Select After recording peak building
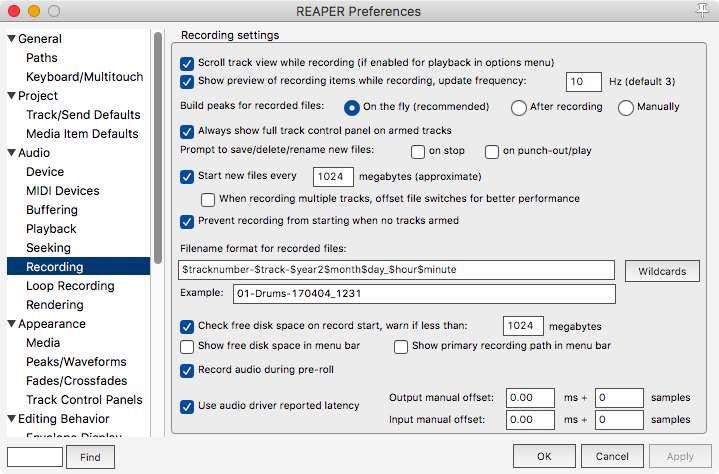The height and width of the screenshot is (474, 719). pyautogui.click(x=519, y=108)
